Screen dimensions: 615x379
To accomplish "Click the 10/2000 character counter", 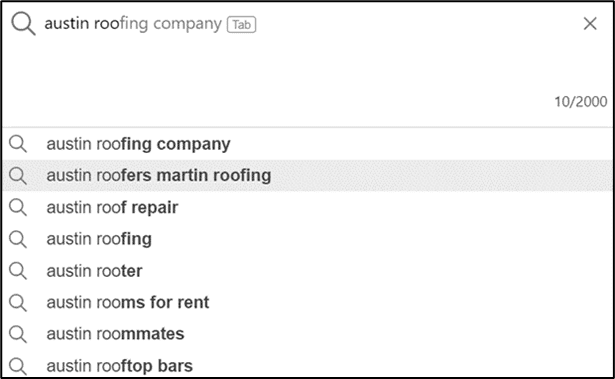I will pyautogui.click(x=580, y=102).
